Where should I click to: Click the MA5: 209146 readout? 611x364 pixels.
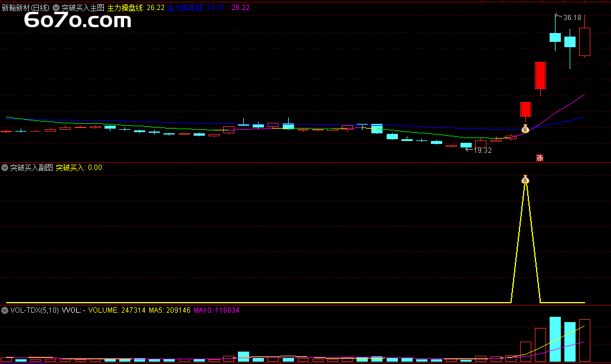tap(169, 310)
